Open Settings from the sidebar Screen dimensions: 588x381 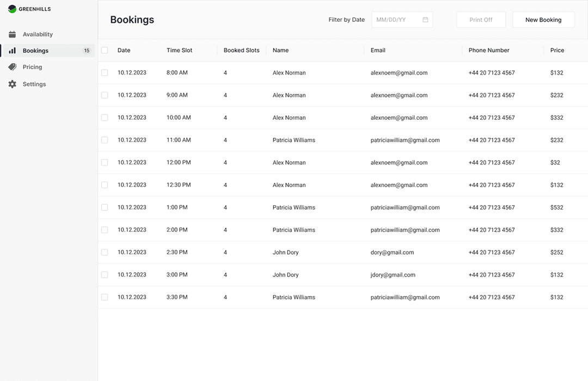click(34, 84)
